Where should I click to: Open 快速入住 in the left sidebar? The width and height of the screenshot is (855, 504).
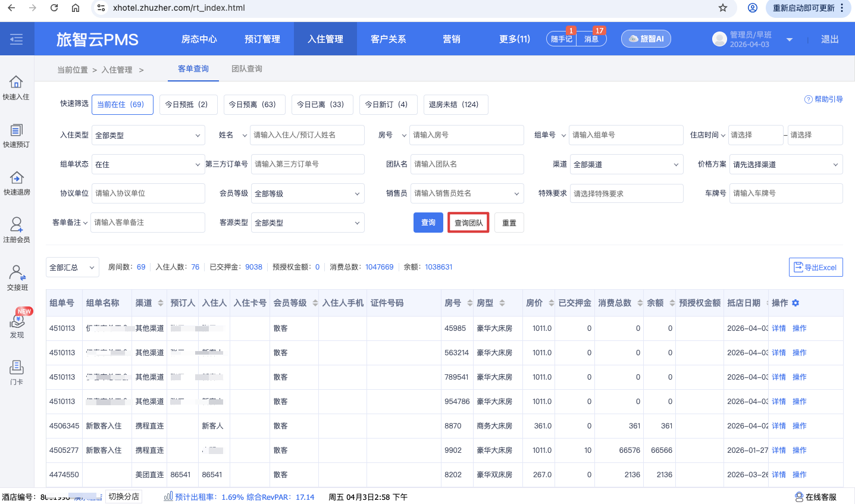click(x=16, y=87)
